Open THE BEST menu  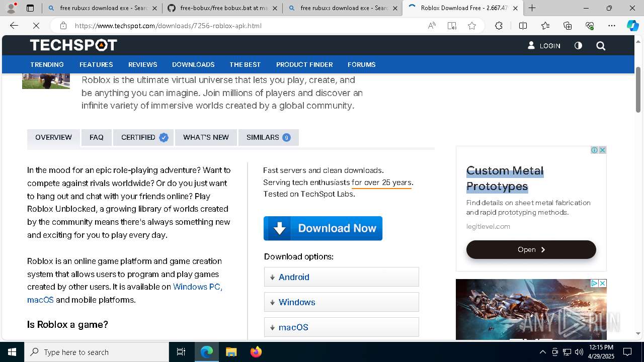click(245, 64)
